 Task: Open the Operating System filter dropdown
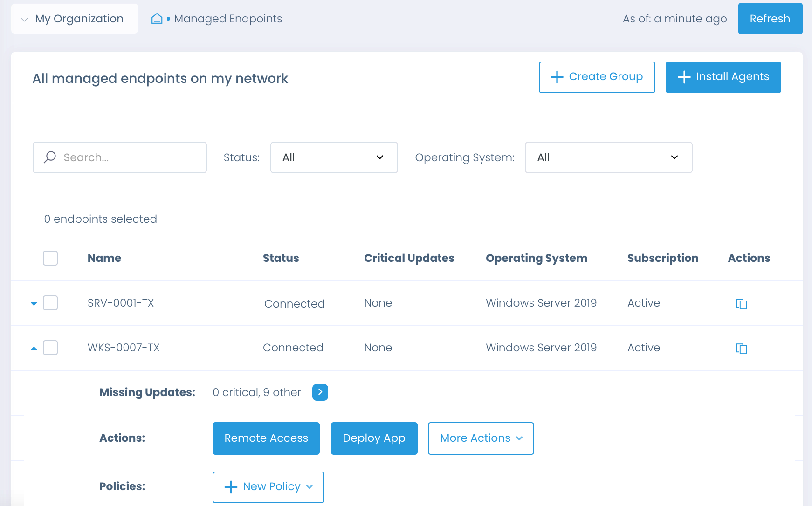[609, 157]
